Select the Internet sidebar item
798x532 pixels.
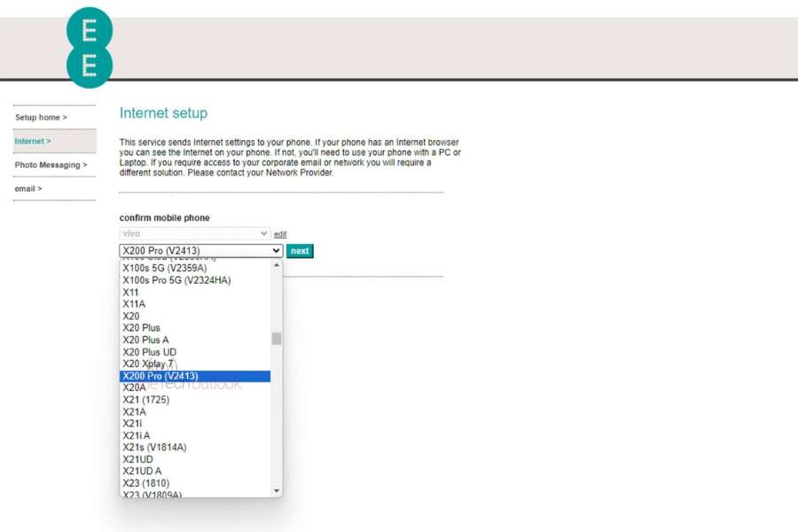pos(33,141)
